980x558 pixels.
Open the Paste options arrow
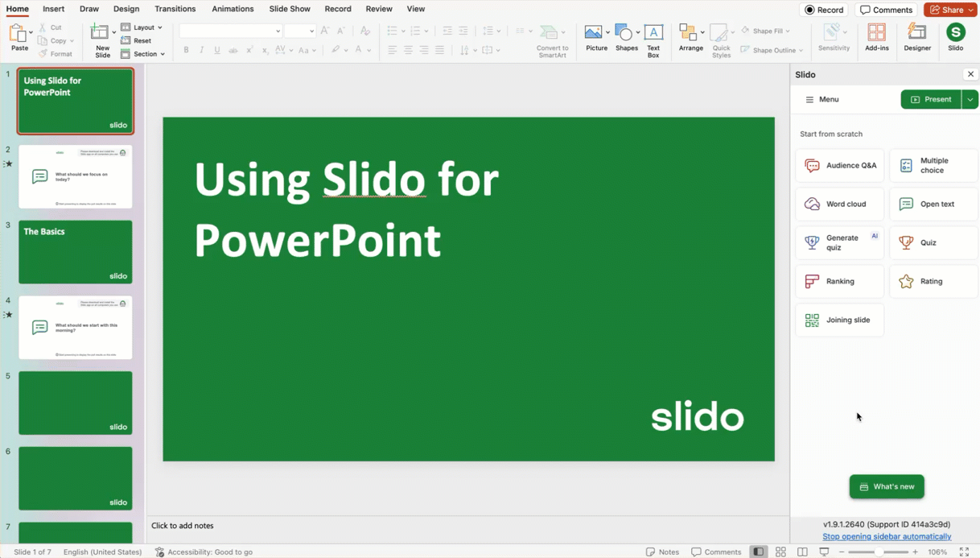click(x=31, y=33)
